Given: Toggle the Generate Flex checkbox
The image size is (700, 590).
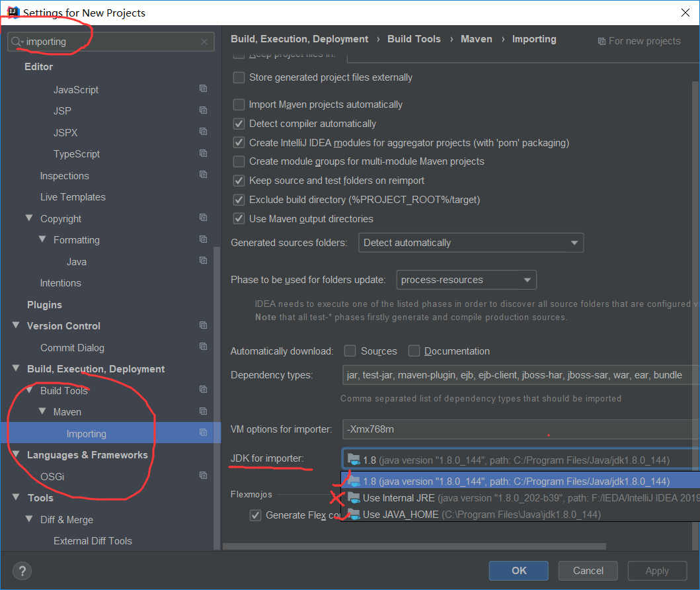Looking at the screenshot, I should [x=255, y=515].
